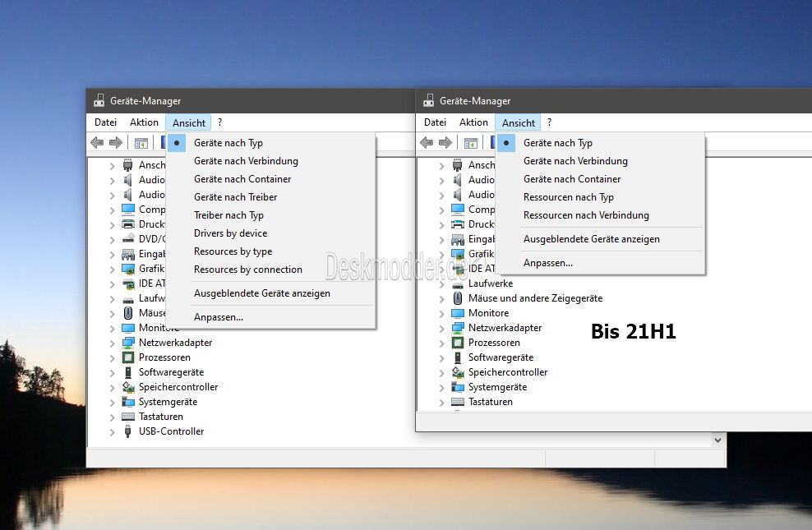Expand Prozessoren node in left window
Viewport: 812px width, 530px height.
click(112, 357)
